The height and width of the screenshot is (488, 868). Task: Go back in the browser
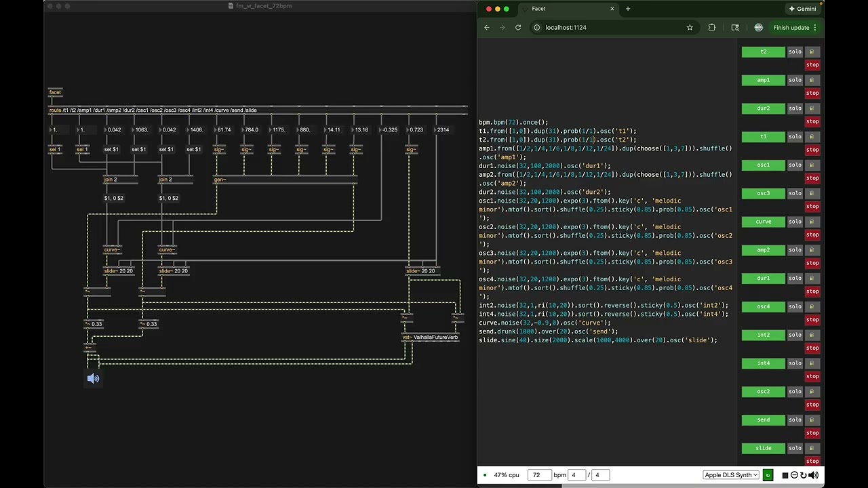pyautogui.click(x=486, y=28)
